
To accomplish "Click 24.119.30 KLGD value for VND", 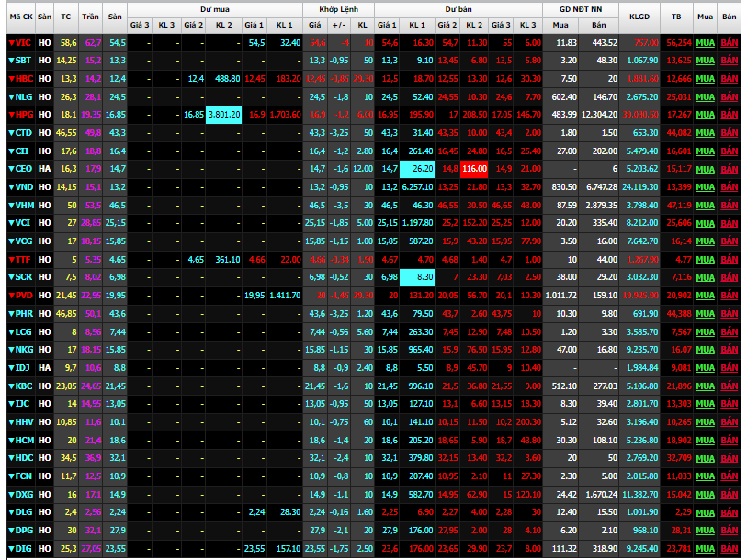I will pos(640,187).
